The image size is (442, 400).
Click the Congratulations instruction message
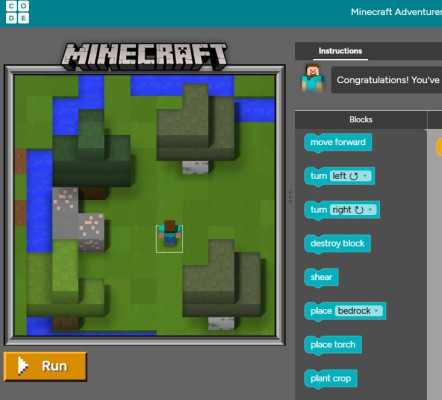click(387, 80)
